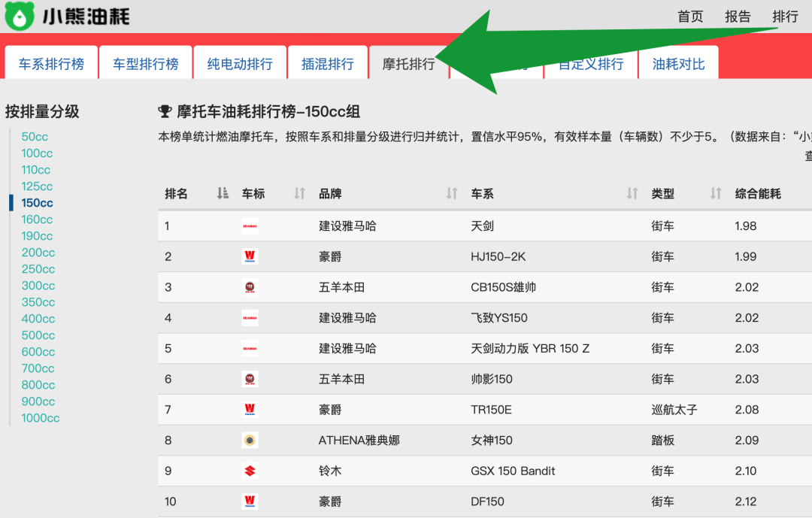Click the 铃木 brand cell

[330, 471]
